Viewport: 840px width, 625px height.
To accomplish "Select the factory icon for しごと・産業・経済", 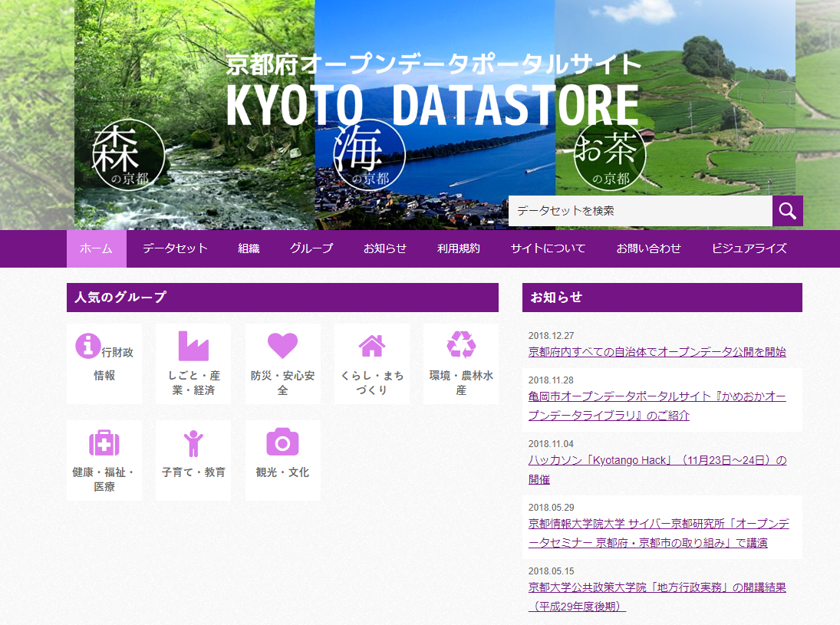I will point(193,346).
